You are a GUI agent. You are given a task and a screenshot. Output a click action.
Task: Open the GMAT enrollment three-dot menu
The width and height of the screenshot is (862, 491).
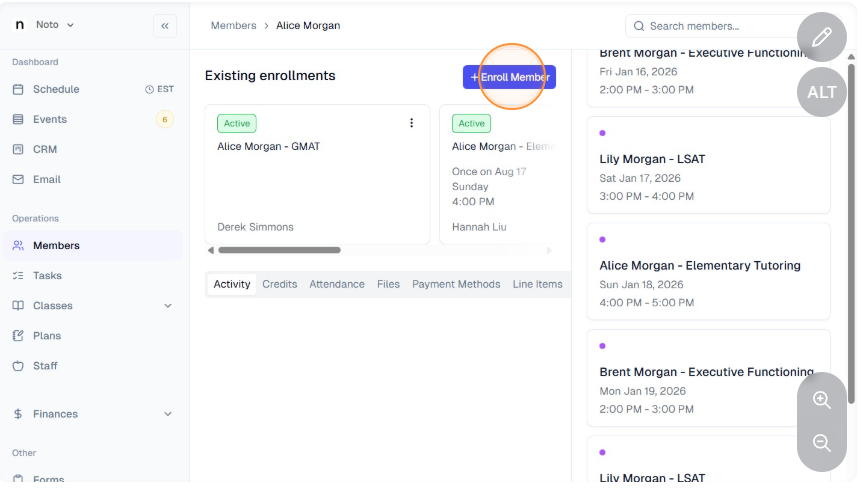tap(411, 123)
